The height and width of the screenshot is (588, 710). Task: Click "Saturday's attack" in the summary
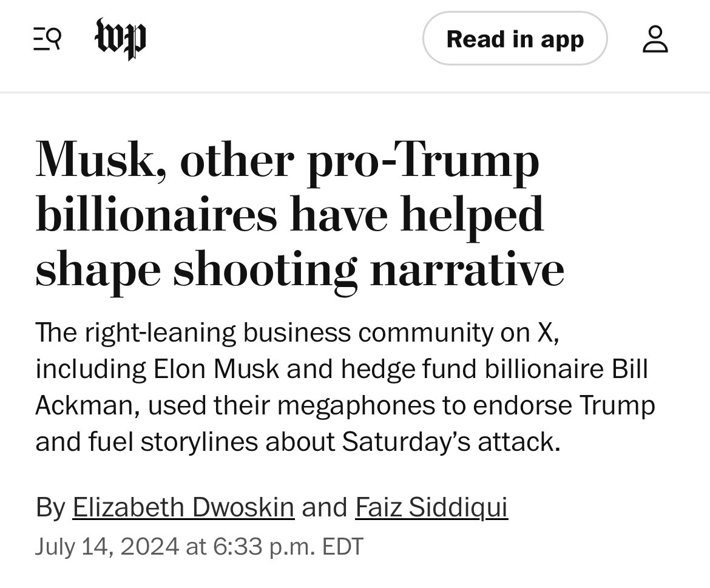449,442
